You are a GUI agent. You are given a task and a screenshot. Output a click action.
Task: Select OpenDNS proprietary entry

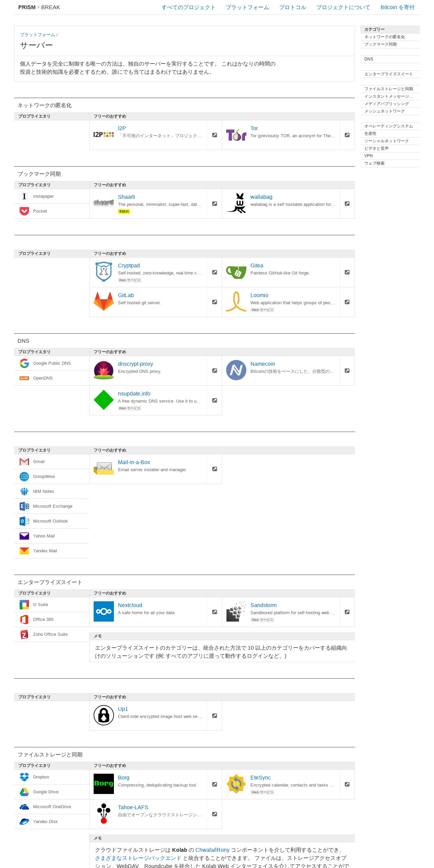[52, 378]
